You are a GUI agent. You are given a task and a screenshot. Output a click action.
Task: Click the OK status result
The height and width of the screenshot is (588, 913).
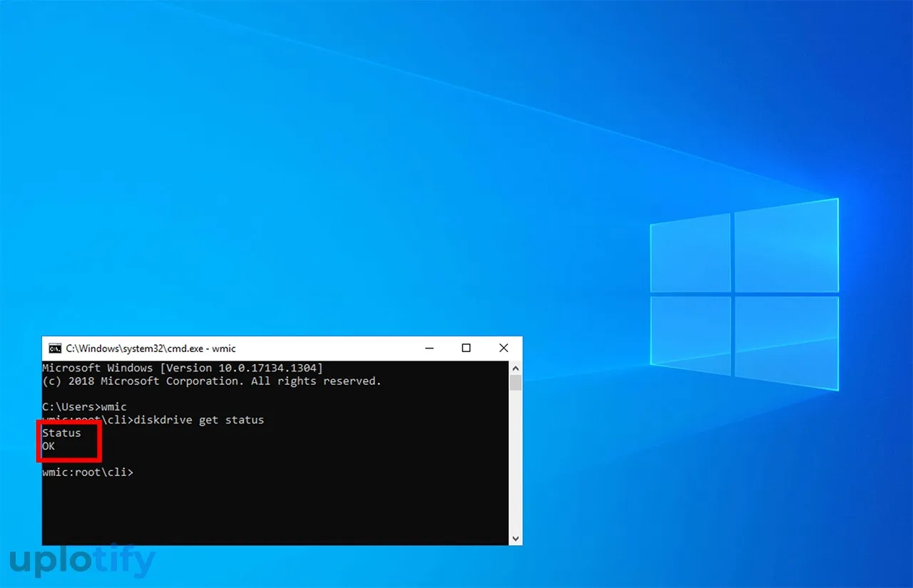pos(49,446)
